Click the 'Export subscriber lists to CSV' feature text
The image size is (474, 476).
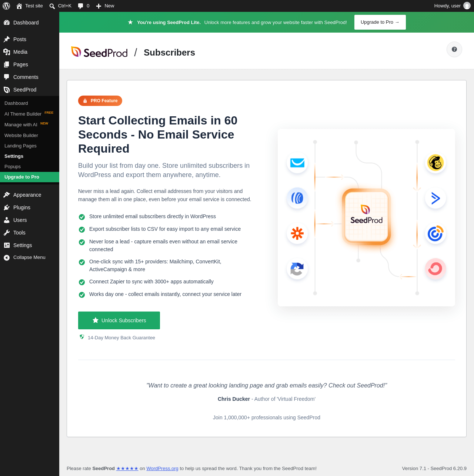point(165,229)
